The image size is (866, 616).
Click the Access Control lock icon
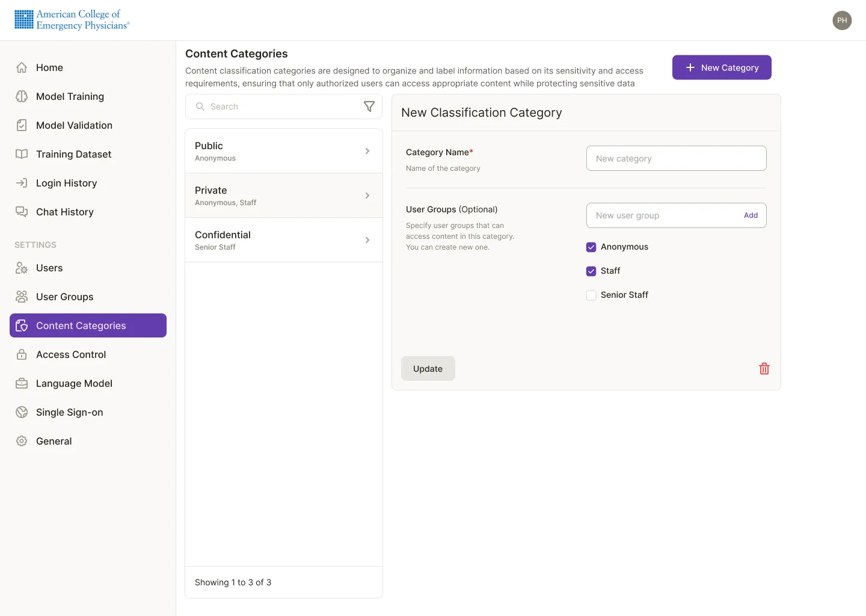(22, 354)
